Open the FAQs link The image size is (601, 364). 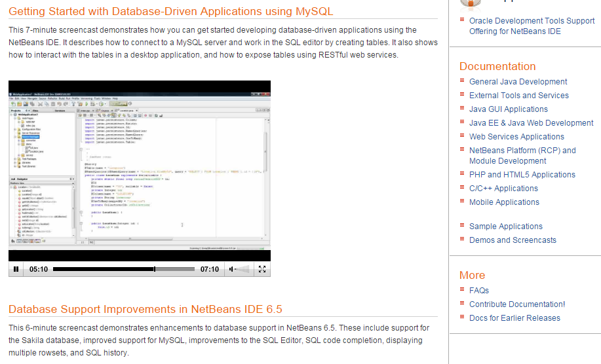pos(479,291)
